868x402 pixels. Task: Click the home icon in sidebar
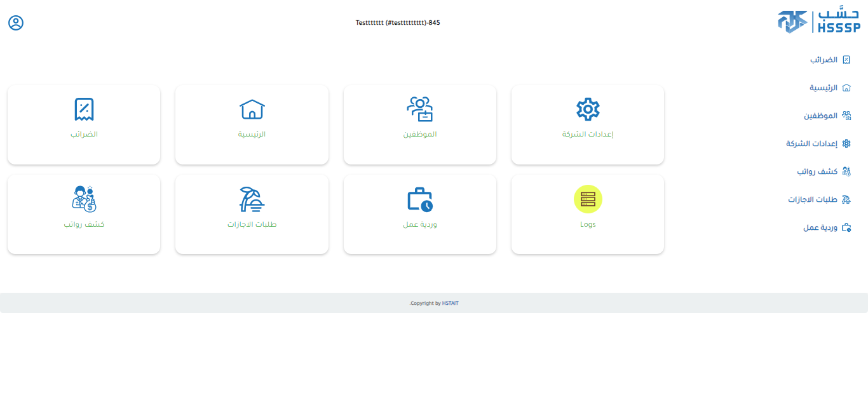point(846,88)
